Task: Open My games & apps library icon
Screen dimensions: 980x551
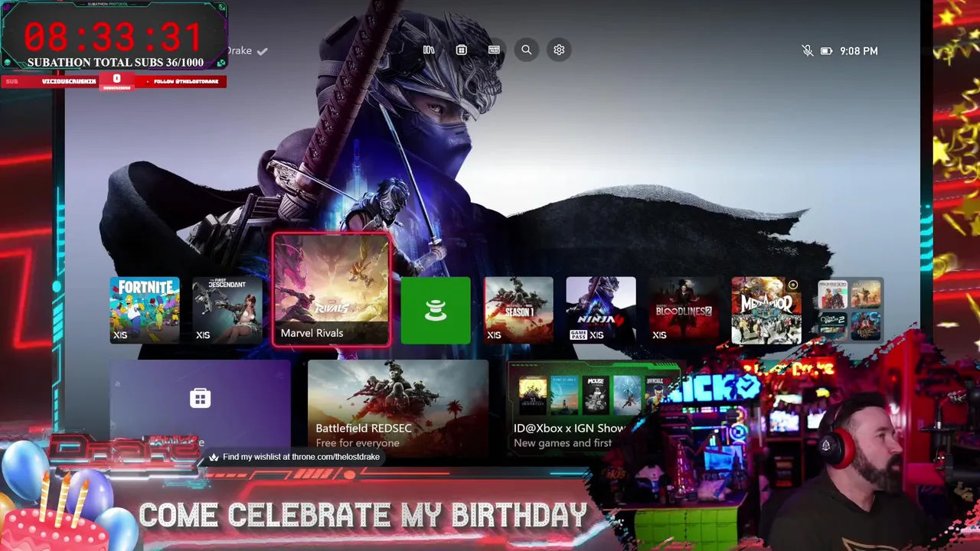Action: tap(429, 50)
